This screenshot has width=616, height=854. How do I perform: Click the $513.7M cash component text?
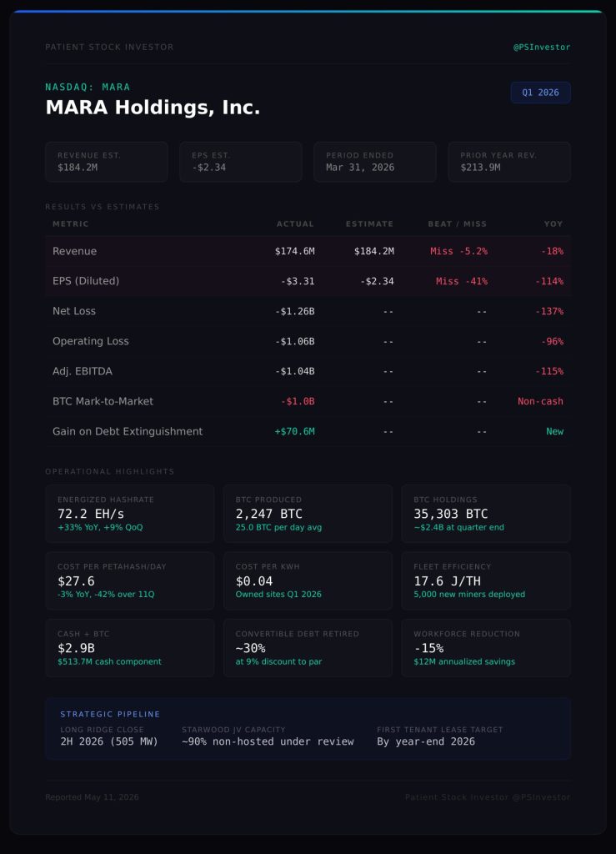(x=109, y=661)
